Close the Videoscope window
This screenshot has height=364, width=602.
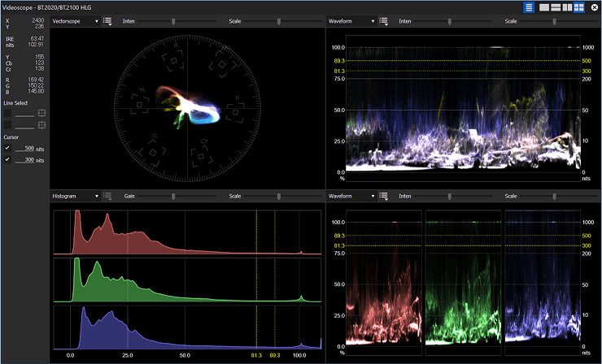pyautogui.click(x=595, y=7)
